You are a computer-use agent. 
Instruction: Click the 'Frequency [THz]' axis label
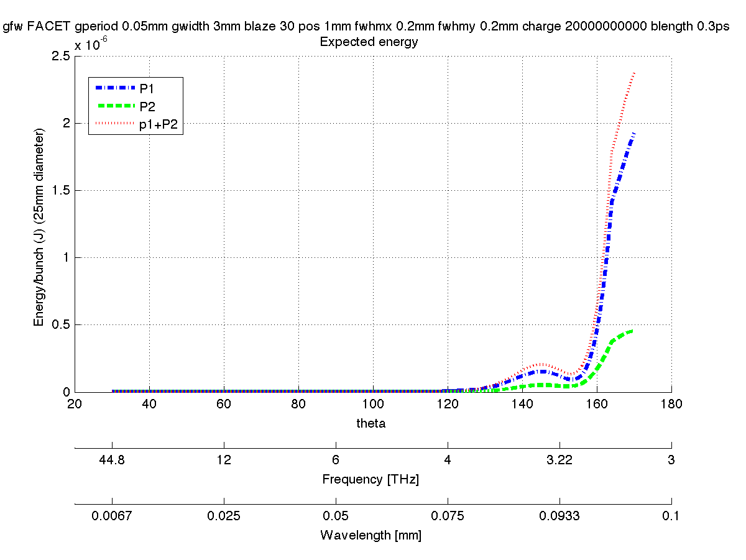pyautogui.click(x=371, y=479)
